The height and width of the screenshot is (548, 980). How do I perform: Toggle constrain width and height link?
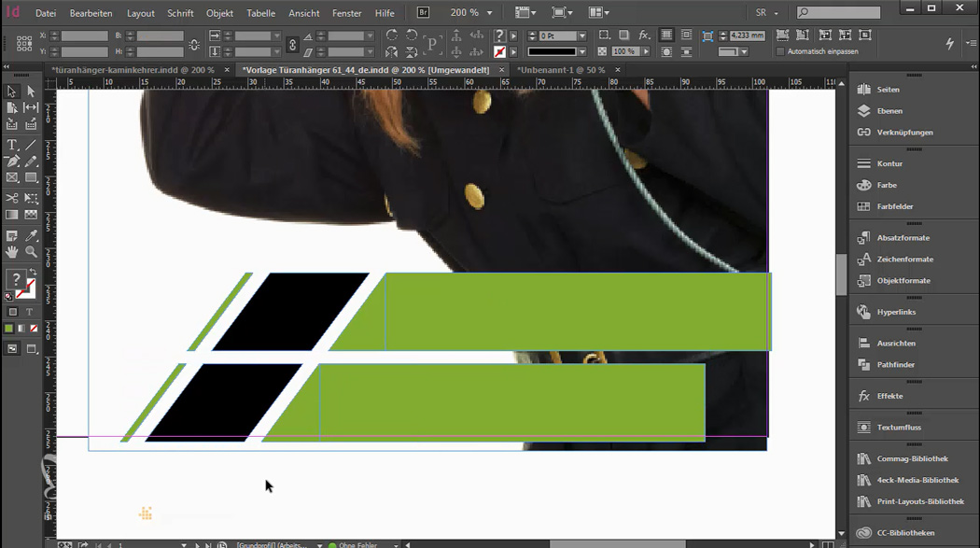click(x=194, y=45)
